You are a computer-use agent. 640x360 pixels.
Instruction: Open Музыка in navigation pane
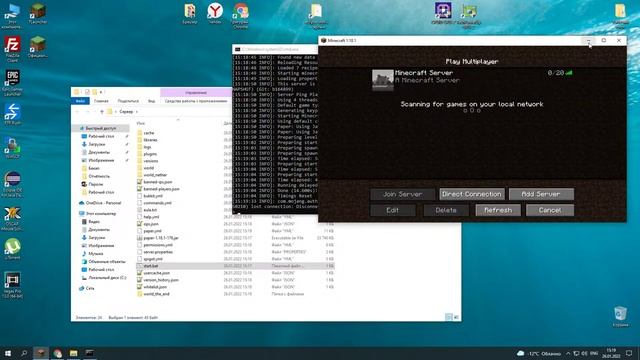(x=96, y=253)
